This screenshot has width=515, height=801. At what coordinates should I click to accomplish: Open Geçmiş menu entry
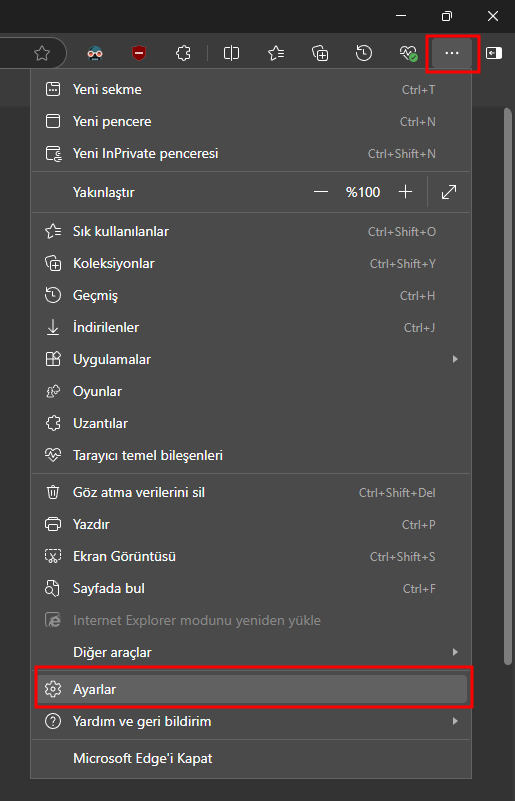(x=250, y=295)
